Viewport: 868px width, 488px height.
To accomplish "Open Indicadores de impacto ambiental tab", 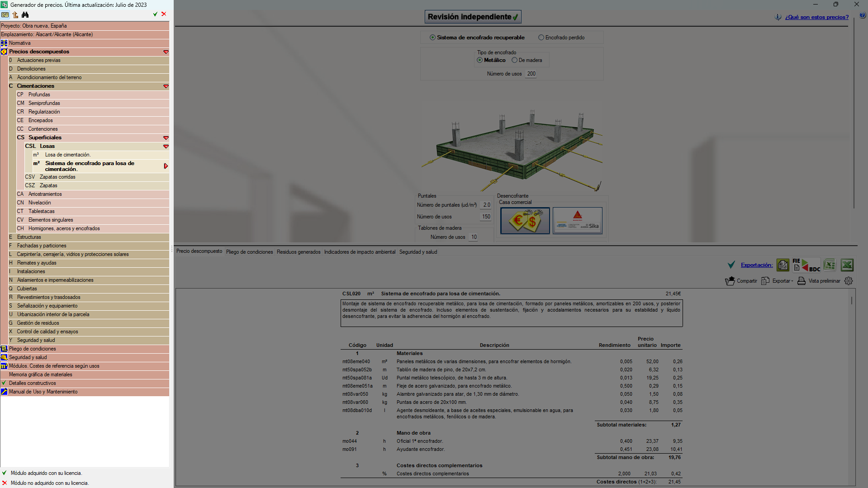I will pos(360,252).
